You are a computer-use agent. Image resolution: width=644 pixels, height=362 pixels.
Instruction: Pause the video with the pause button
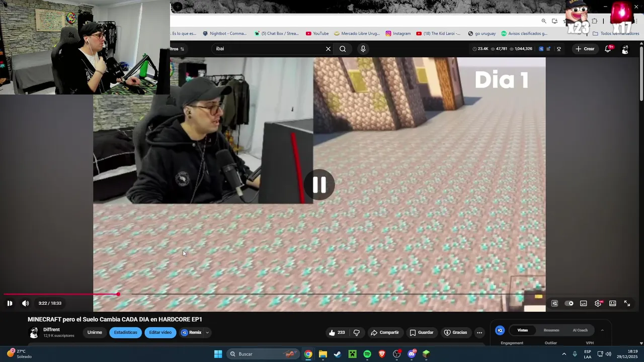click(x=10, y=303)
